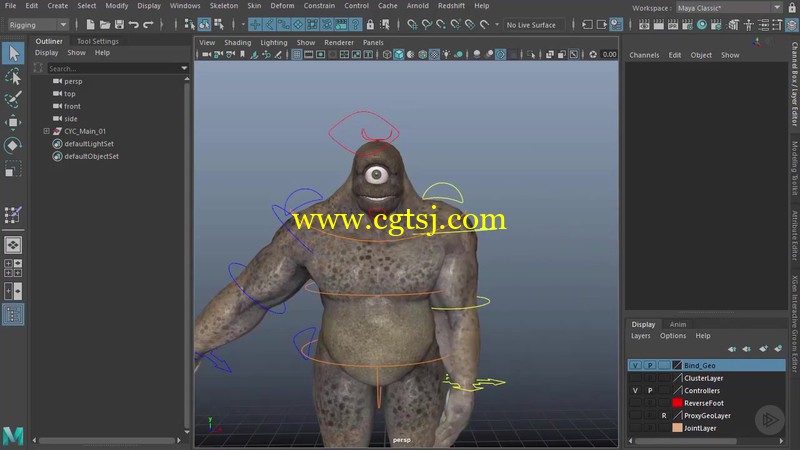The width and height of the screenshot is (800, 450).
Task: Open the Hypershade sphere icon
Action: click(702, 24)
